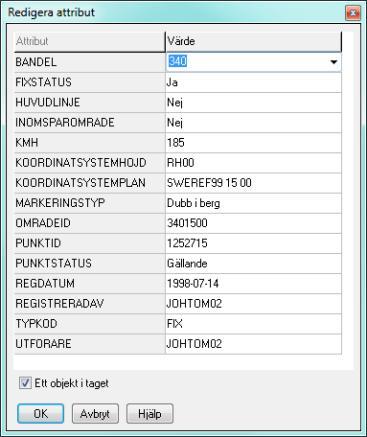367x437 pixels.
Task: Edit the MARKERINGSTYP value Dubb i berg
Action: (x=253, y=203)
